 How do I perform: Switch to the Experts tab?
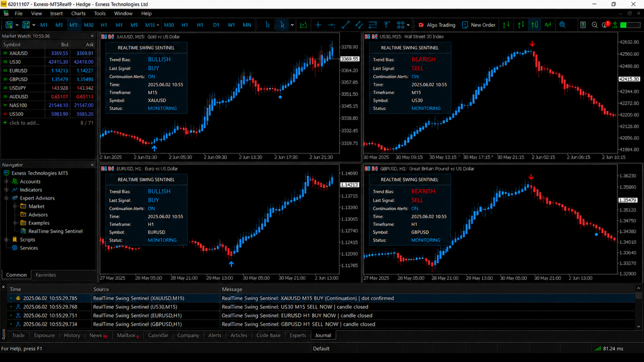point(298,335)
